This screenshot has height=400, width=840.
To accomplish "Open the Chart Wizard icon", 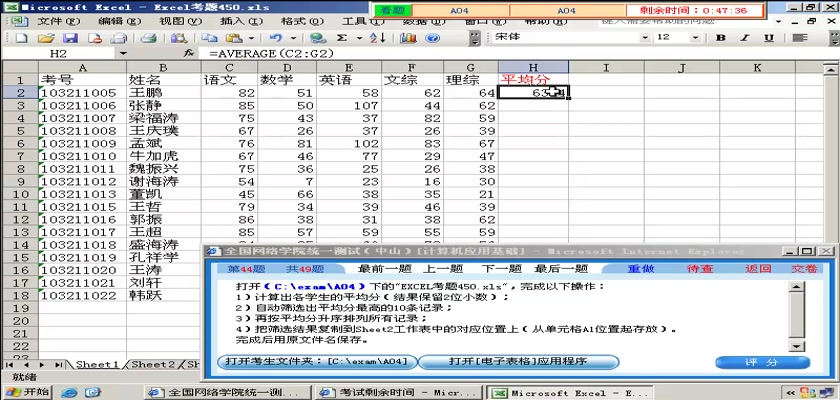I will pos(408,38).
